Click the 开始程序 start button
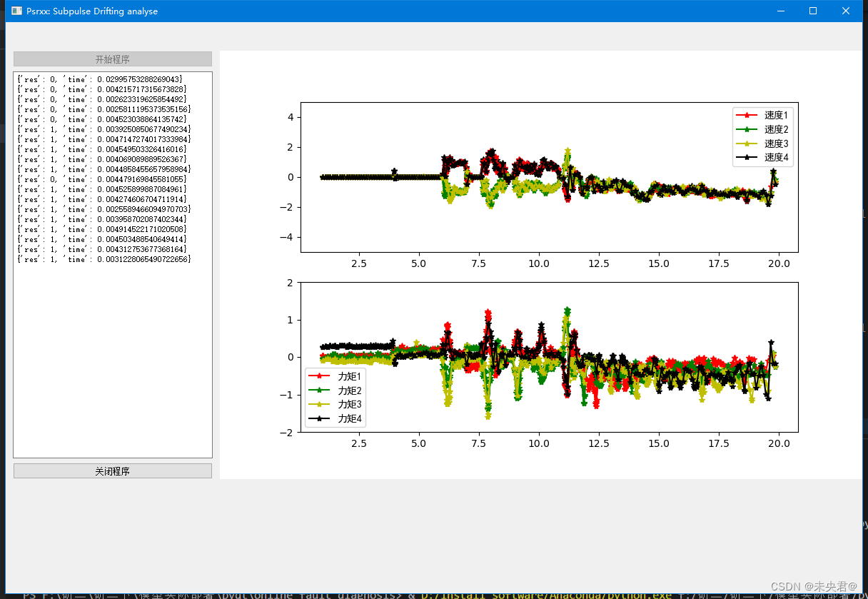The height and width of the screenshot is (599, 868). point(113,59)
